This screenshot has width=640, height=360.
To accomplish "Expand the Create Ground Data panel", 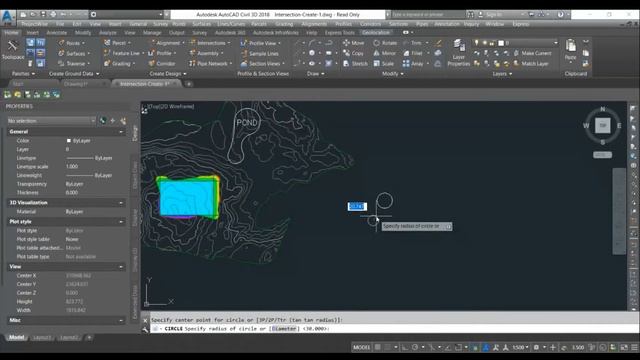I will (x=74, y=74).
